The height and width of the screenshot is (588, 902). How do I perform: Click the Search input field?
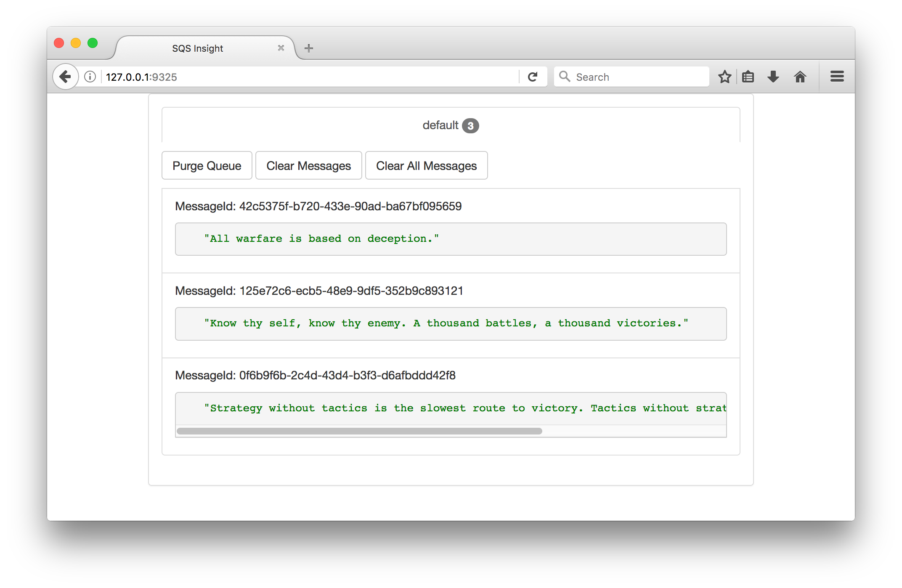(x=631, y=77)
